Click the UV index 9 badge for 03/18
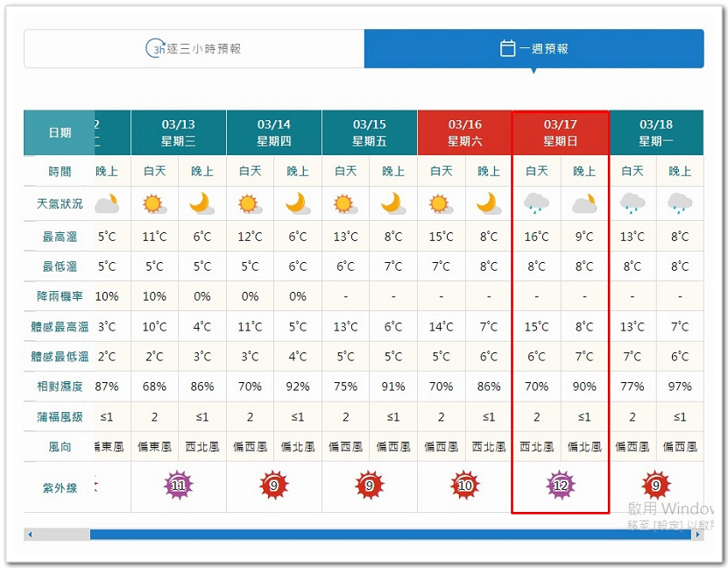This screenshot has width=728, height=568. coord(656,486)
